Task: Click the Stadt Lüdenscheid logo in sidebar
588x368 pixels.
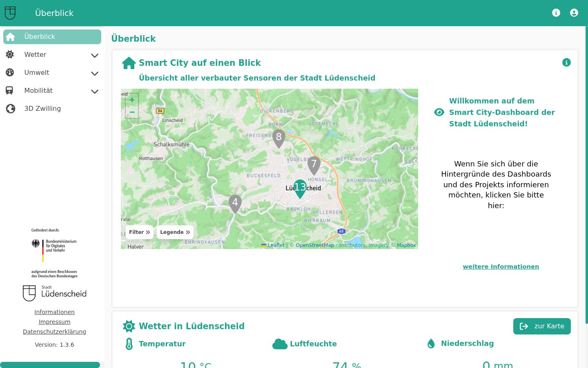Action: (x=55, y=293)
